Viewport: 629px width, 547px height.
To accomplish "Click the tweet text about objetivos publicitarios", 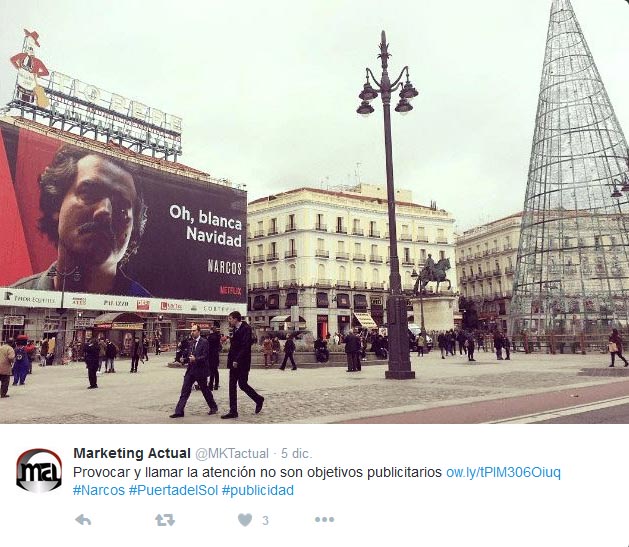I will coord(257,472).
